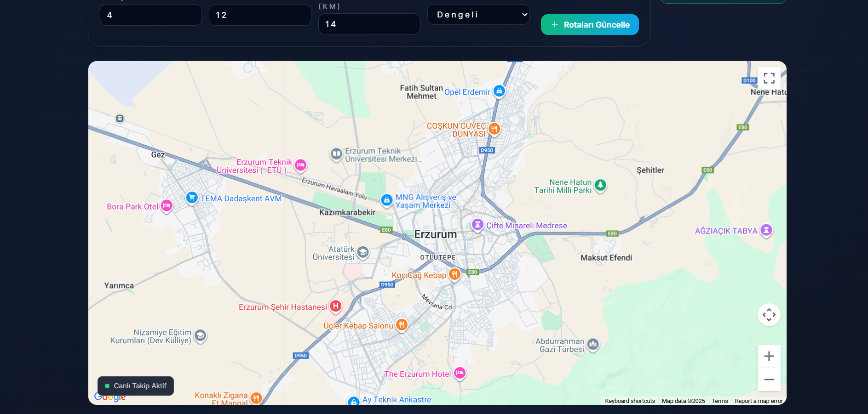Zoom out on the map
The image size is (868, 414).
coord(769,380)
